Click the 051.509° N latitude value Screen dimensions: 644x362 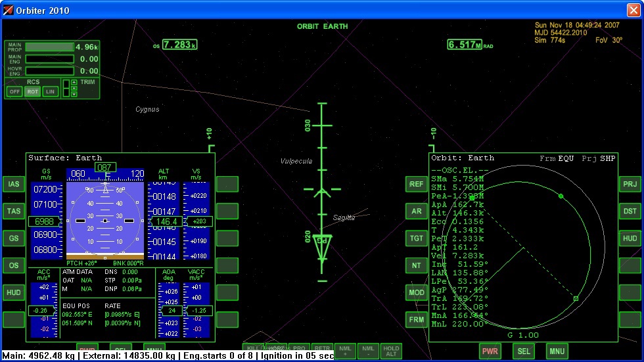click(78, 323)
